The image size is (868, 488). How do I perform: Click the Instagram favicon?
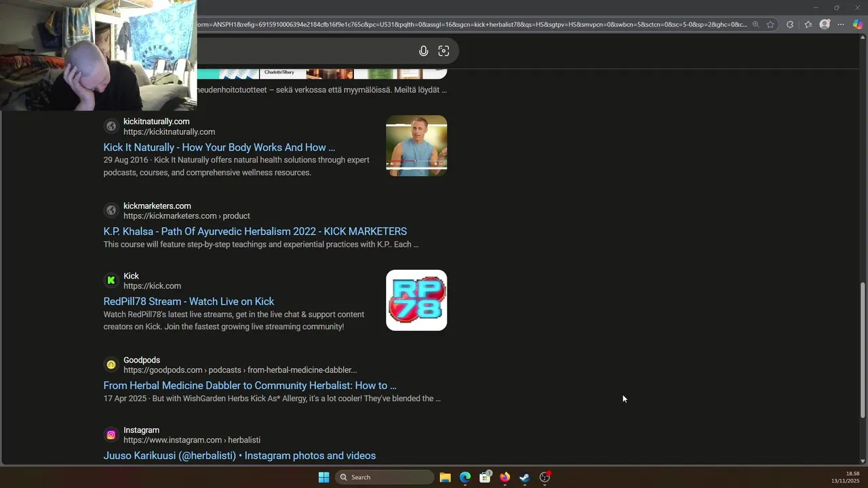click(x=111, y=435)
